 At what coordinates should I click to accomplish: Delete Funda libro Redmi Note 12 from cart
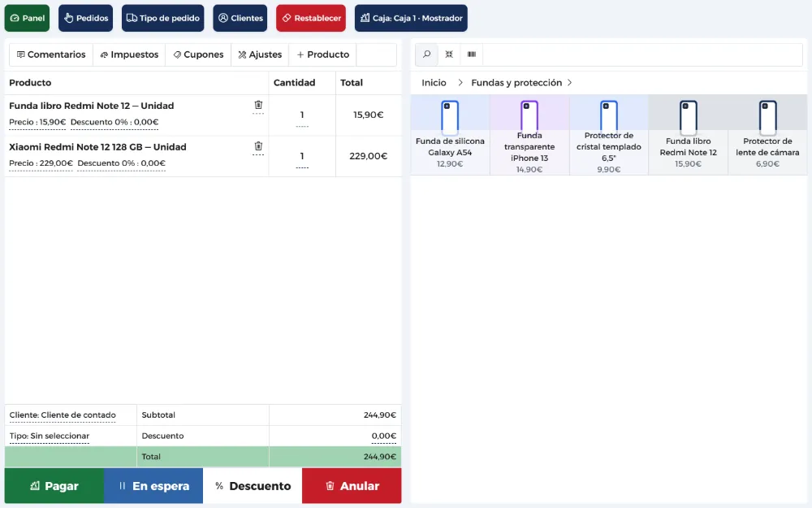tap(258, 105)
